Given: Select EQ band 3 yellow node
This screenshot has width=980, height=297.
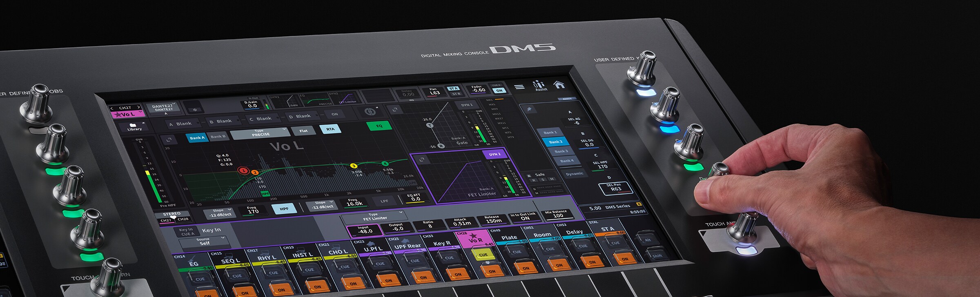Looking at the screenshot, I should coord(354,166).
